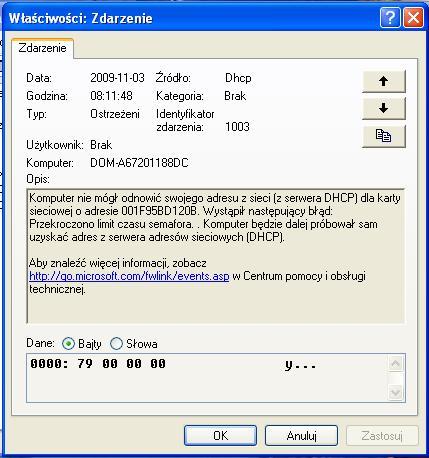Select the Słowa radio button
Image resolution: width=429 pixels, height=458 pixels.
tap(116, 344)
